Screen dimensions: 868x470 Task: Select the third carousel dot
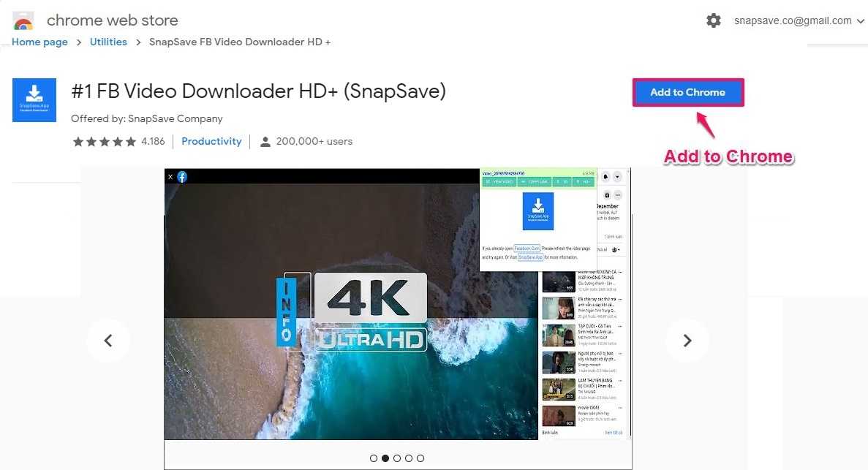pyautogui.click(x=397, y=458)
